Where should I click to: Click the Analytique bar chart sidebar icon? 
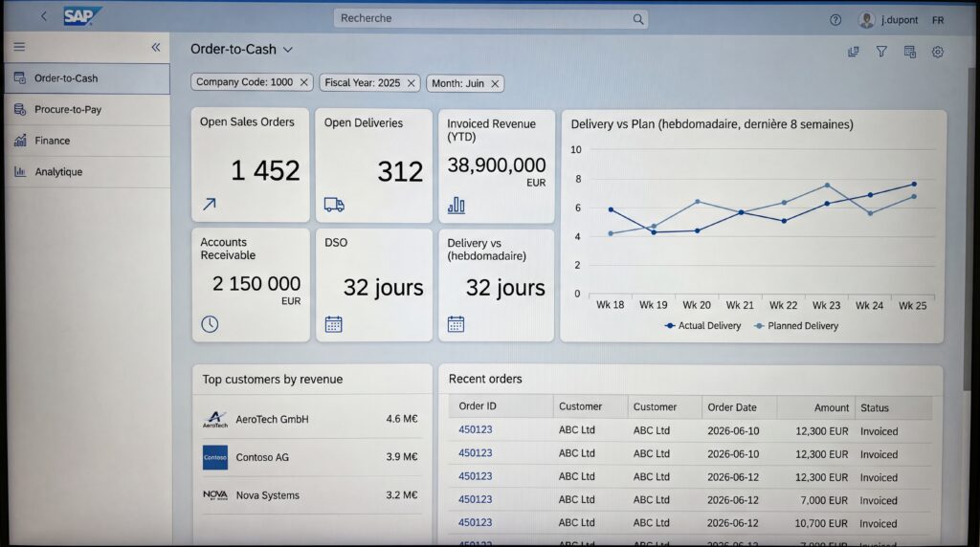click(x=20, y=172)
